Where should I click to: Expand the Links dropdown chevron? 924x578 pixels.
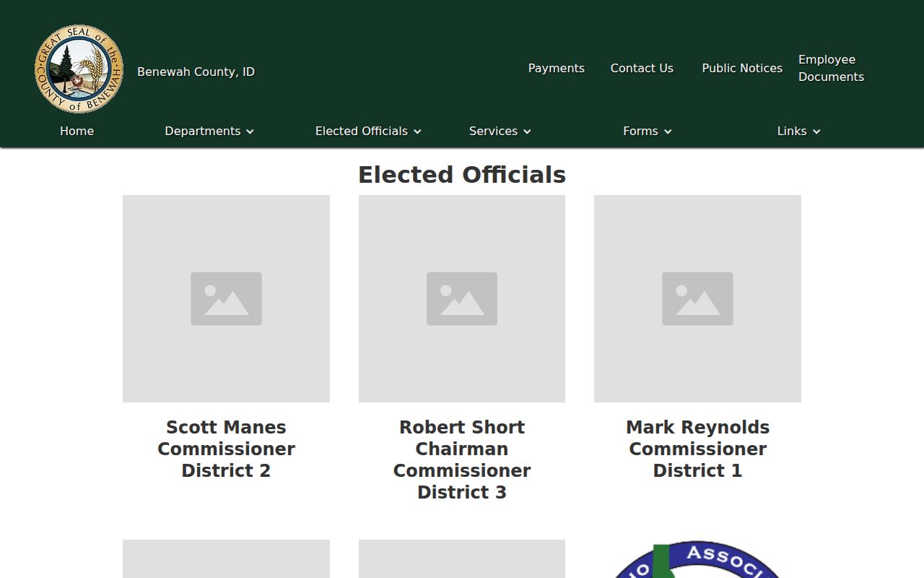point(816,131)
